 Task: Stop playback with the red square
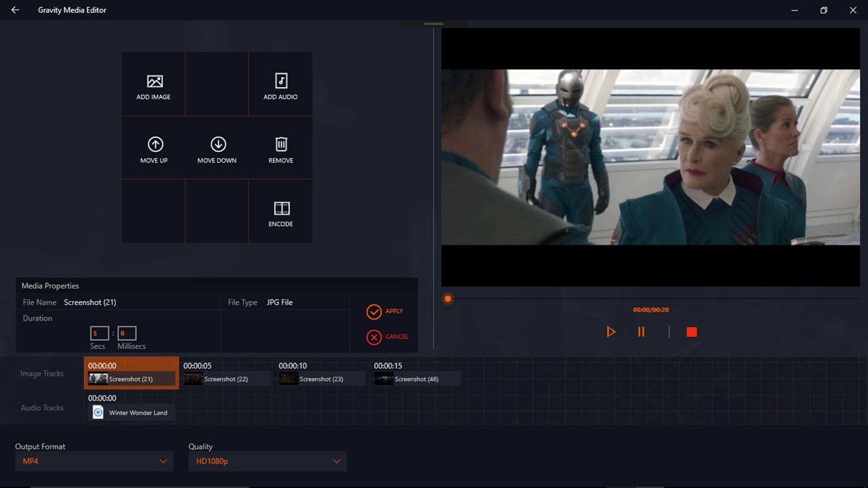(691, 332)
